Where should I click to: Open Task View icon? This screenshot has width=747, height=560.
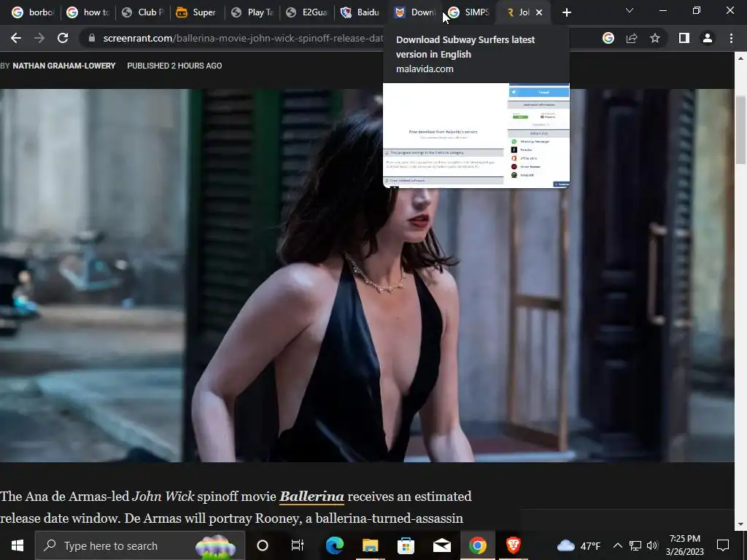[298, 545]
